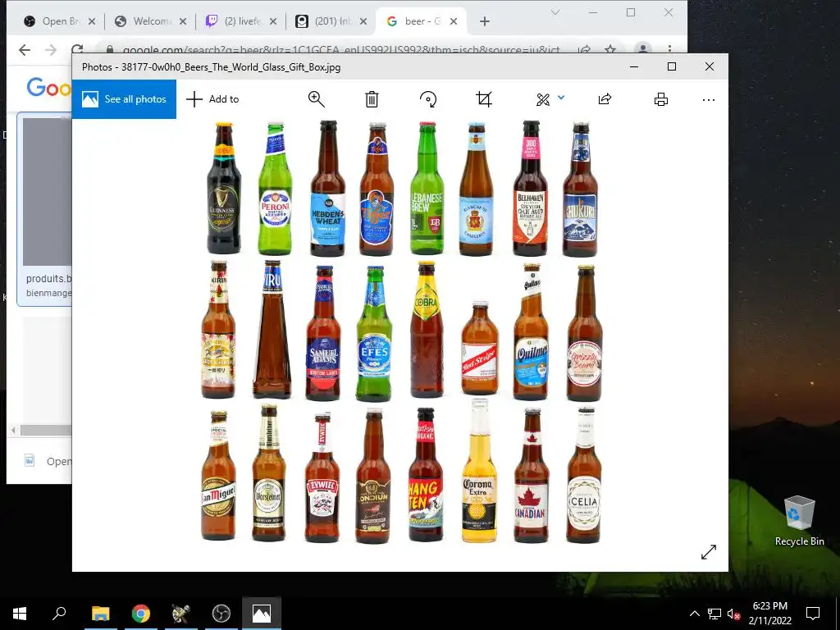Switch to the Welcome Chrome tab
Viewport: 840px width, 630px height.
pos(150,21)
